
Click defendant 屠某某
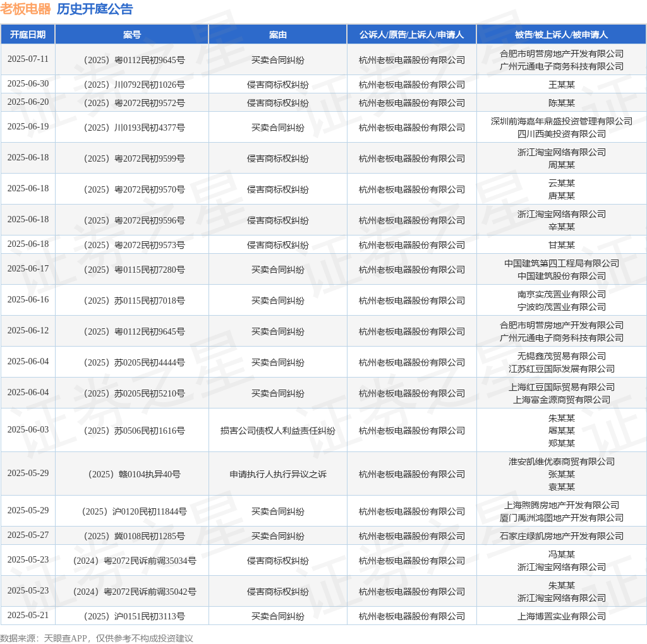click(x=562, y=431)
